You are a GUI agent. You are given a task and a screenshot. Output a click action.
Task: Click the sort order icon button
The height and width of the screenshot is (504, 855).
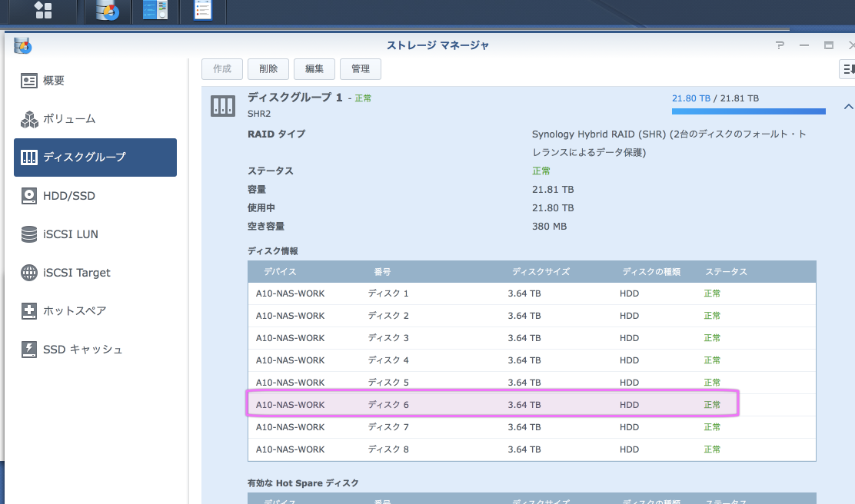[x=847, y=69]
